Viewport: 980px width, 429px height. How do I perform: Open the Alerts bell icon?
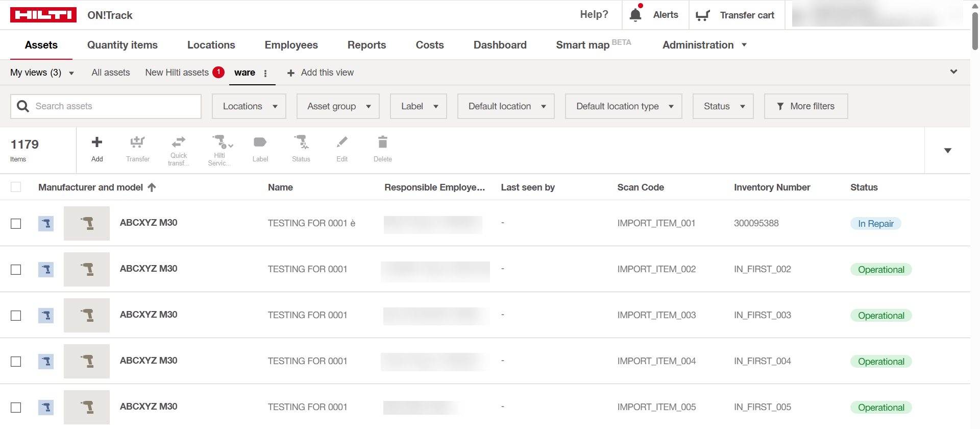coord(635,15)
